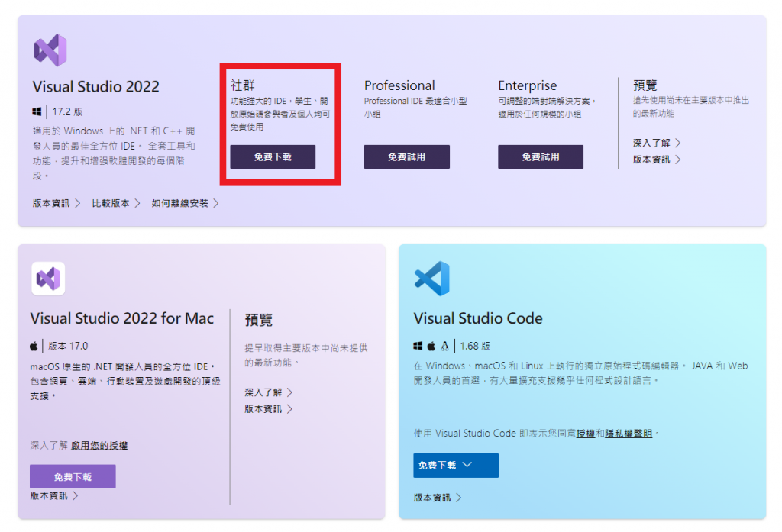Viewport: 782px width, 532px height.
Task: Click Windows icon beside 17.2 版
Action: (x=37, y=111)
